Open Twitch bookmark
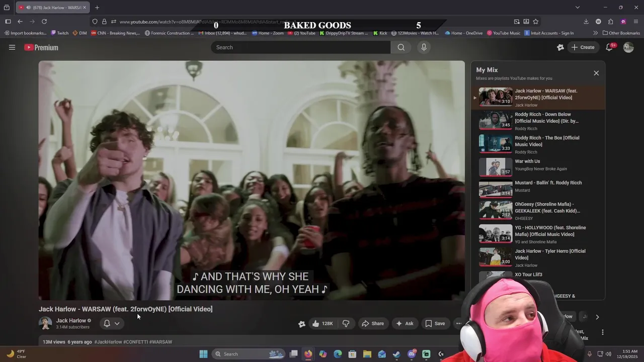The width and height of the screenshot is (644, 362). point(59,33)
